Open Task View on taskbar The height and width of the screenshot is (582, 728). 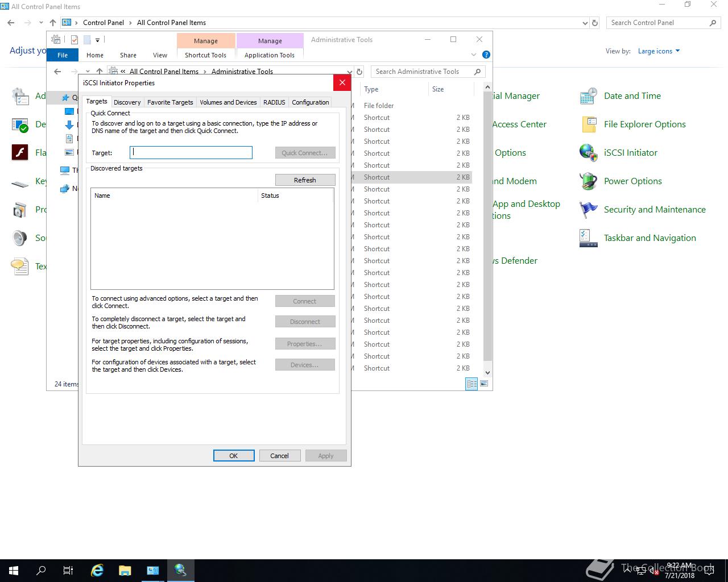[68, 571]
